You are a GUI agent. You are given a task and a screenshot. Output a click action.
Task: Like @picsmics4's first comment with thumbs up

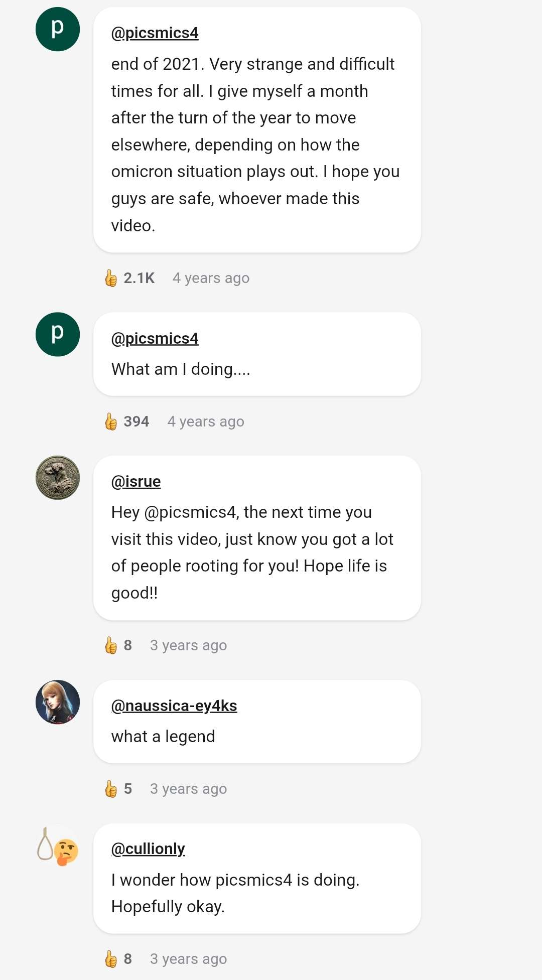111,277
